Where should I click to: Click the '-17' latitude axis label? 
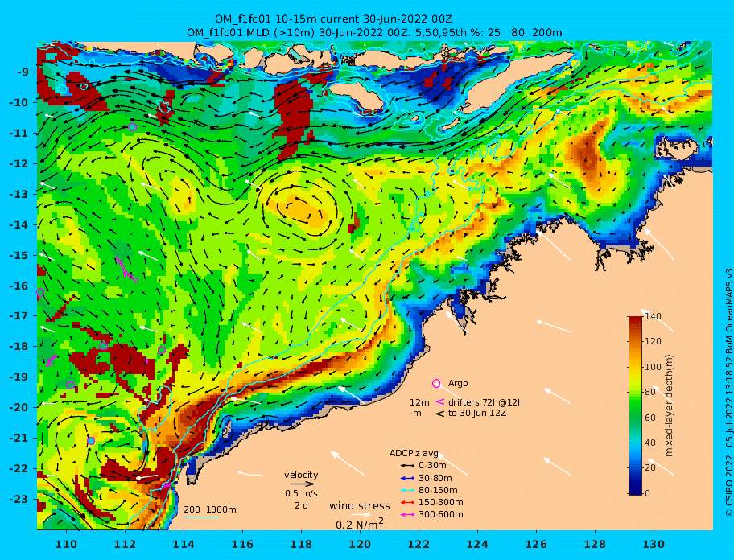tap(20, 315)
